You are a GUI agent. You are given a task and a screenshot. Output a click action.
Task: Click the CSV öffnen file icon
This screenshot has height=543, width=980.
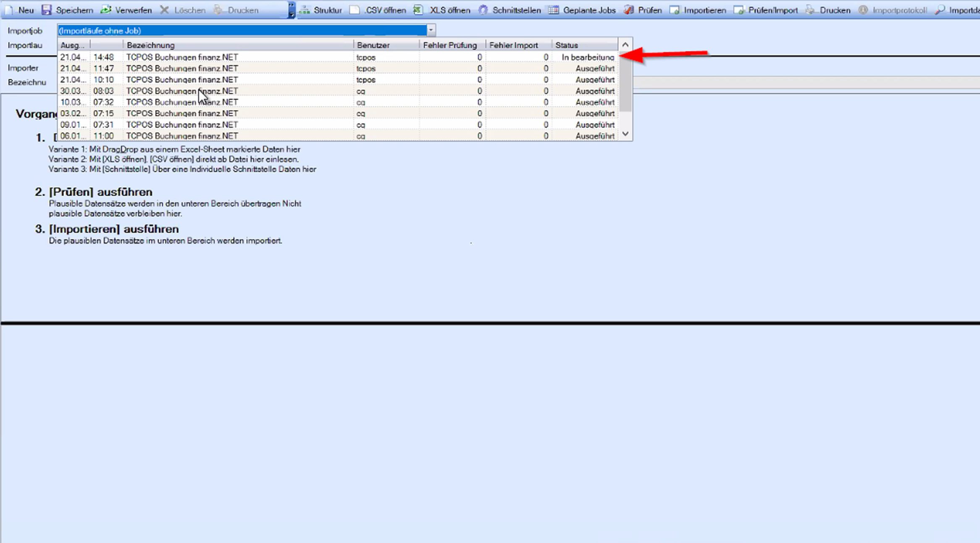tap(355, 10)
